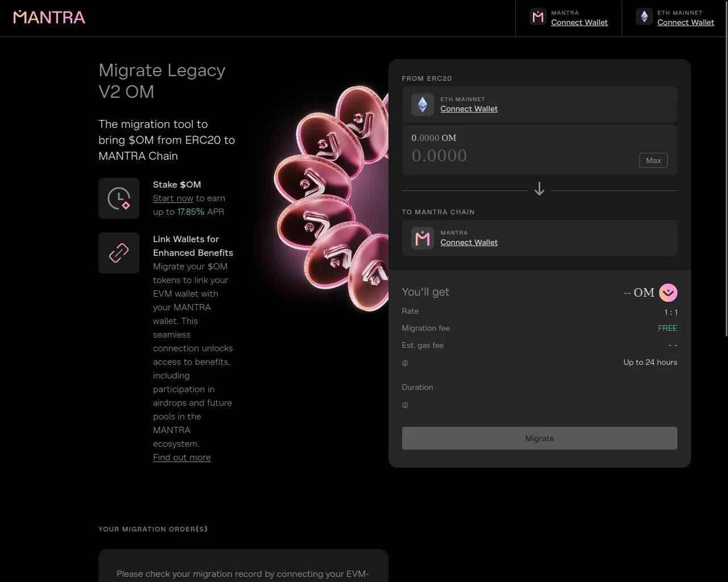Image resolution: width=728 pixels, height=582 pixels.
Task: Click the Ethereum icon in header
Action: (644, 17)
